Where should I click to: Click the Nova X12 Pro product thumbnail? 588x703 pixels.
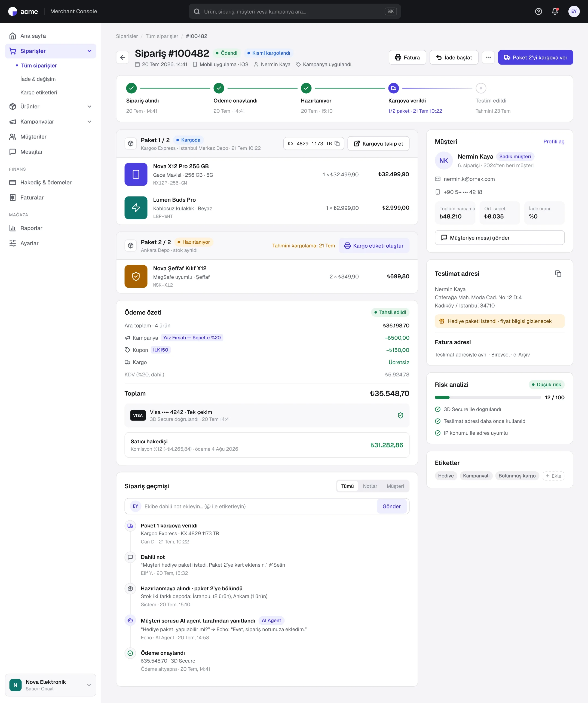tap(136, 174)
